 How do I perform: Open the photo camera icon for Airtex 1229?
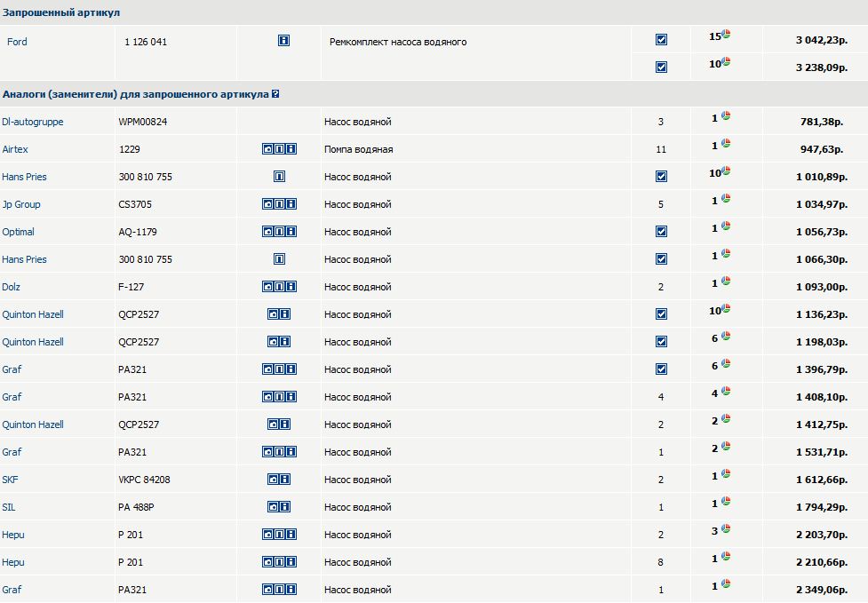tap(267, 149)
